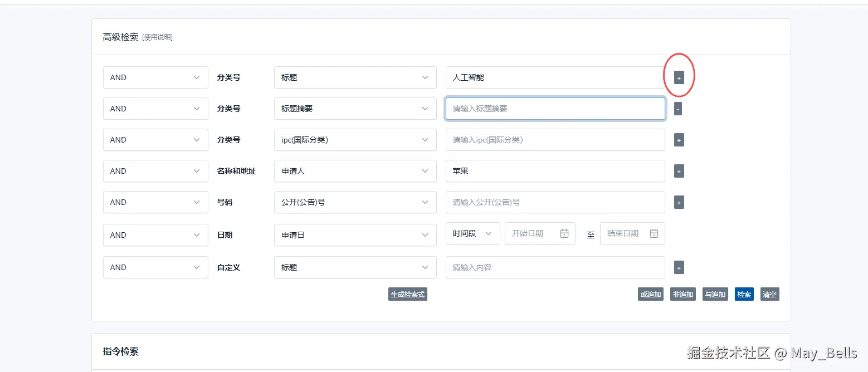Click the 与追加 button
This screenshot has width=868, height=372.
[x=715, y=295]
